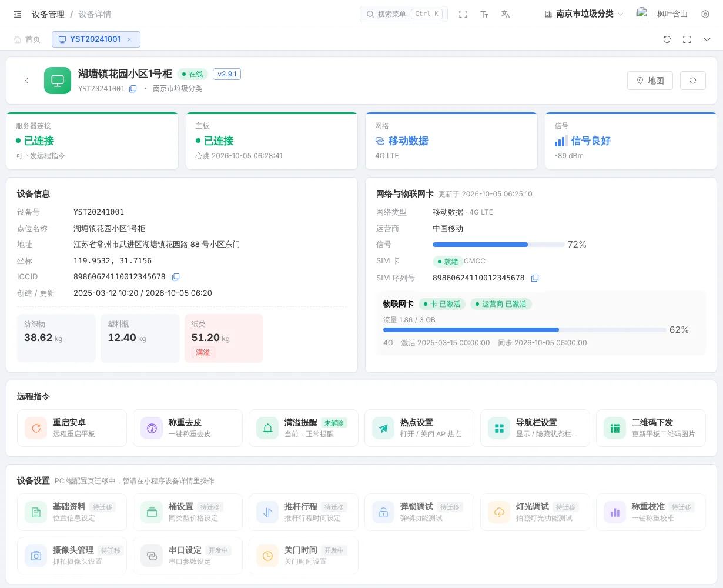Copy the device number YST20241001 below title
This screenshot has width=723, height=588.
(133, 89)
